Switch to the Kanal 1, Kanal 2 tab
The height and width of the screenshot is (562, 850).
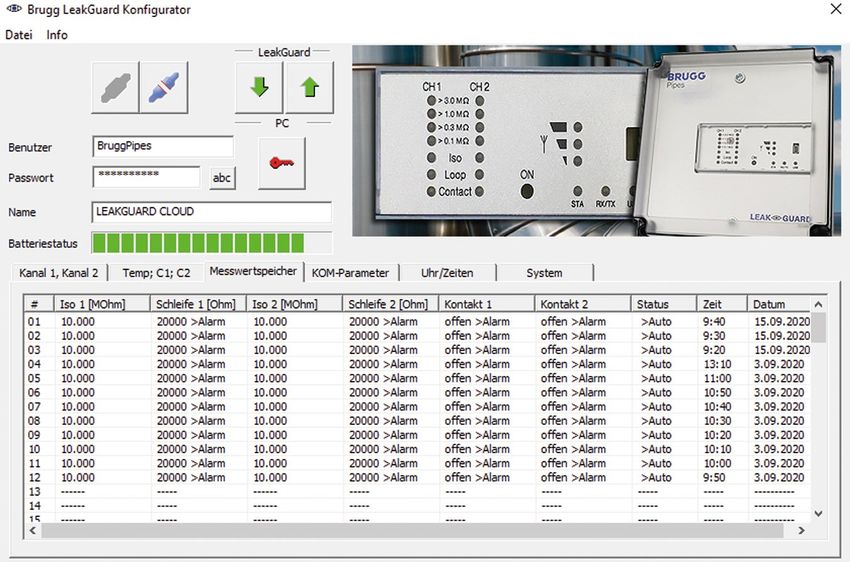pos(59,273)
